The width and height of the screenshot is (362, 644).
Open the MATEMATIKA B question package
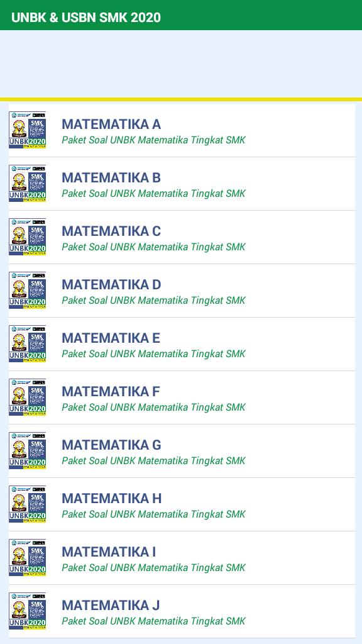[182, 184]
